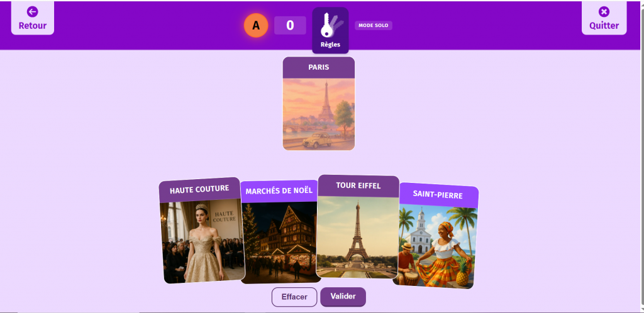This screenshot has width=644, height=313.
Task: Select the Haute Couture card
Action: (202, 231)
